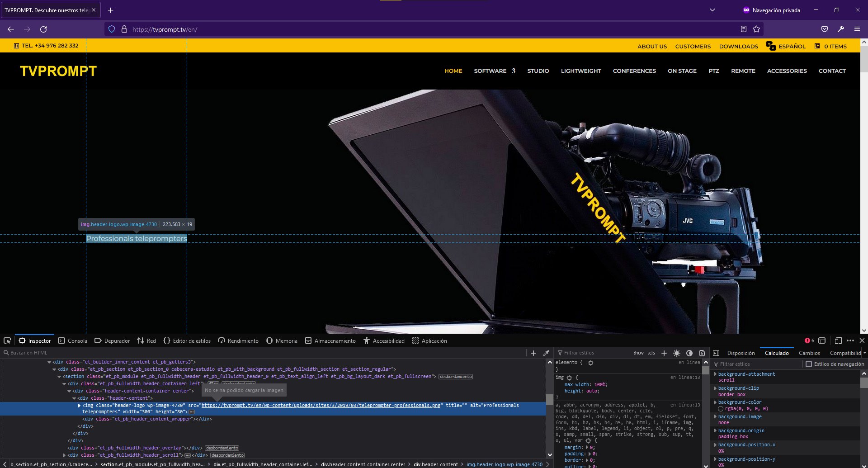Screen dimensions: 868x468
Task: Collapse div header-content node
Action: [74, 398]
